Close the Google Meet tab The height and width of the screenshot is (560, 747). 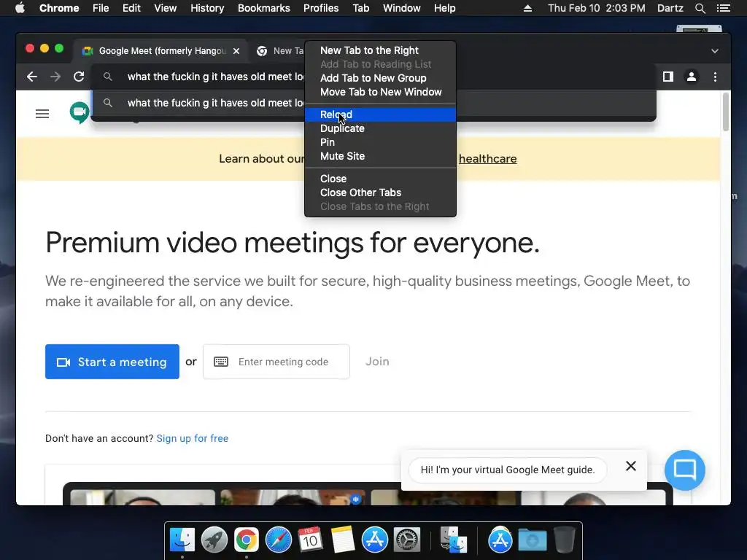click(x=236, y=51)
